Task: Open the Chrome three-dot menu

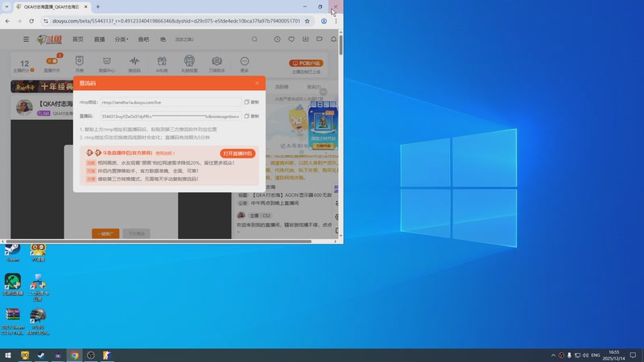Action: click(336, 21)
